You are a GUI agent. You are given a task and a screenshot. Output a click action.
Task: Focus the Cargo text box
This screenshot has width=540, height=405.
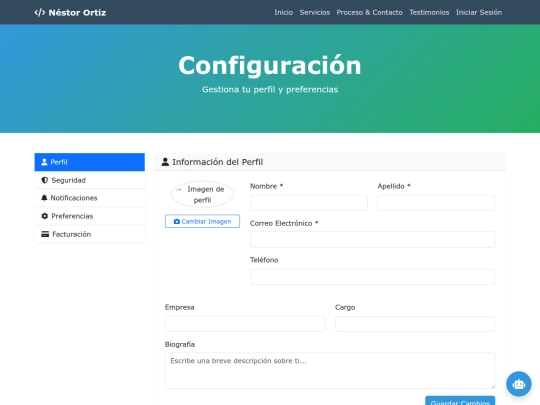tap(415, 324)
